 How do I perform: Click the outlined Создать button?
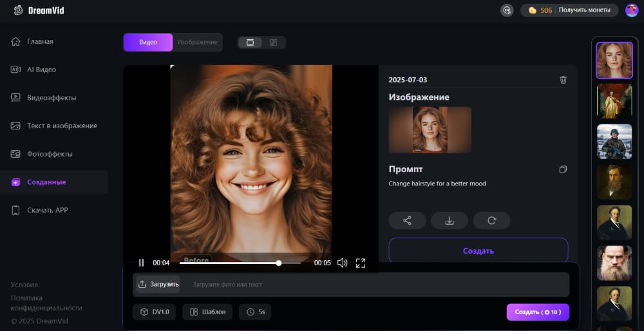(x=478, y=251)
